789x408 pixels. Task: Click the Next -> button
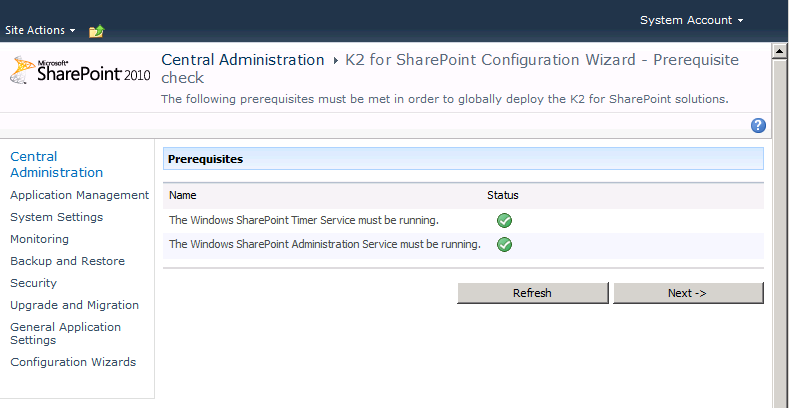tap(688, 293)
